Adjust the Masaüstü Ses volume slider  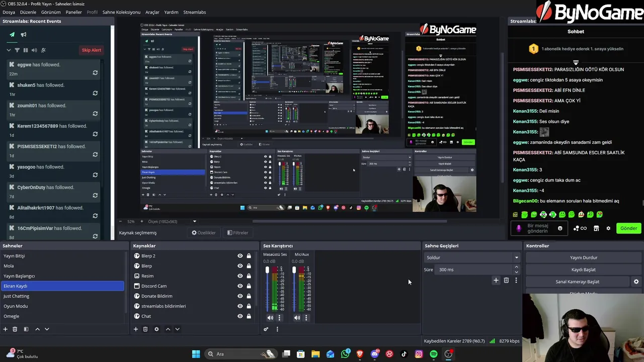[x=267, y=289]
